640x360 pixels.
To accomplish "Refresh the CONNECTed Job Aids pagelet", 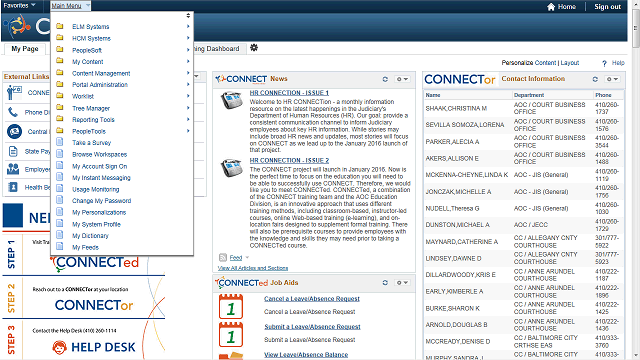I will click(385, 282).
